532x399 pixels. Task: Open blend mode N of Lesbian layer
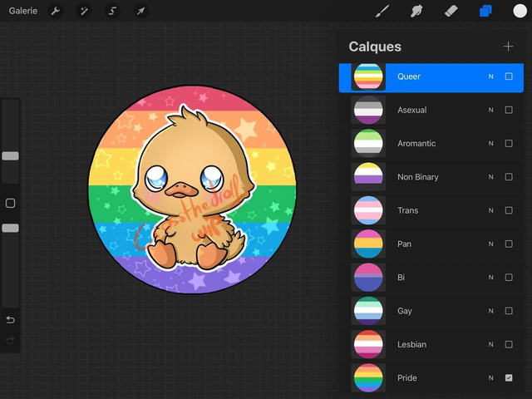click(490, 344)
